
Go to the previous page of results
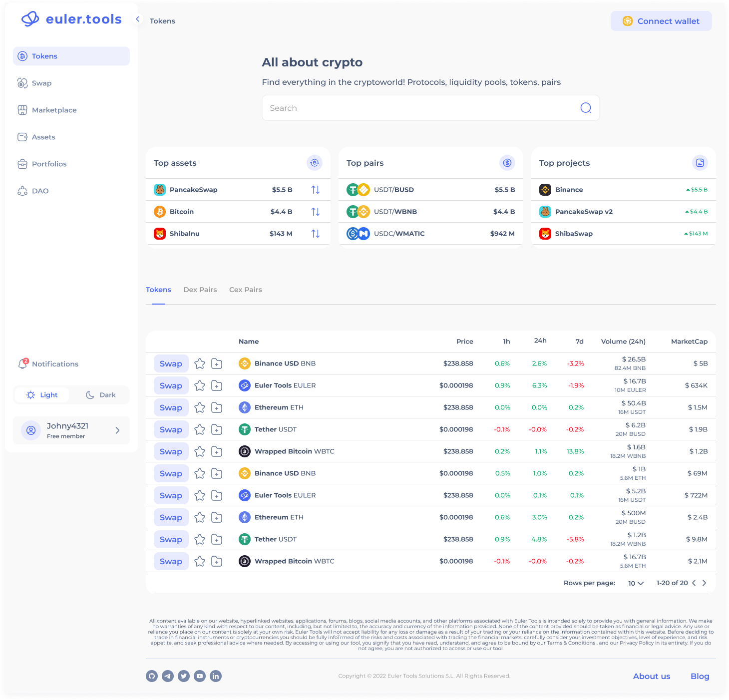[x=694, y=583]
